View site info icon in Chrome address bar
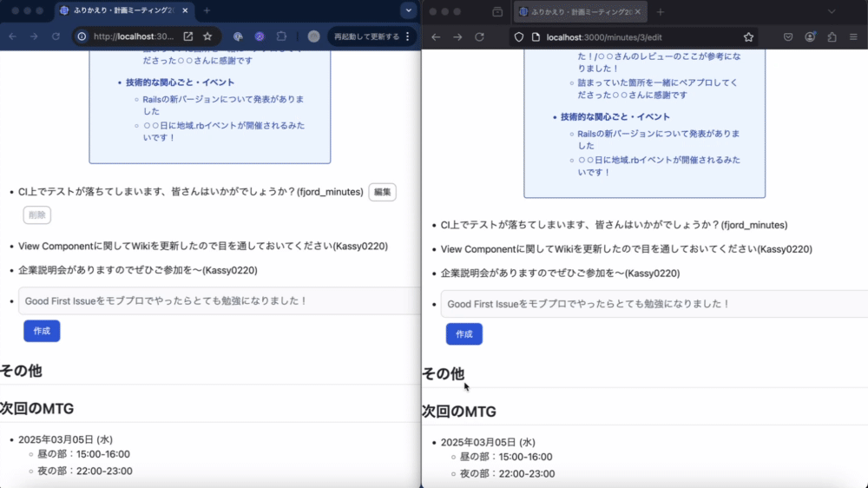 coord(82,36)
